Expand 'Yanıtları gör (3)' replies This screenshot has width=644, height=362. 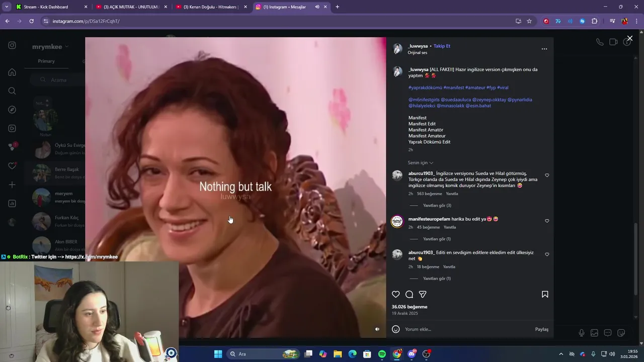point(437,205)
